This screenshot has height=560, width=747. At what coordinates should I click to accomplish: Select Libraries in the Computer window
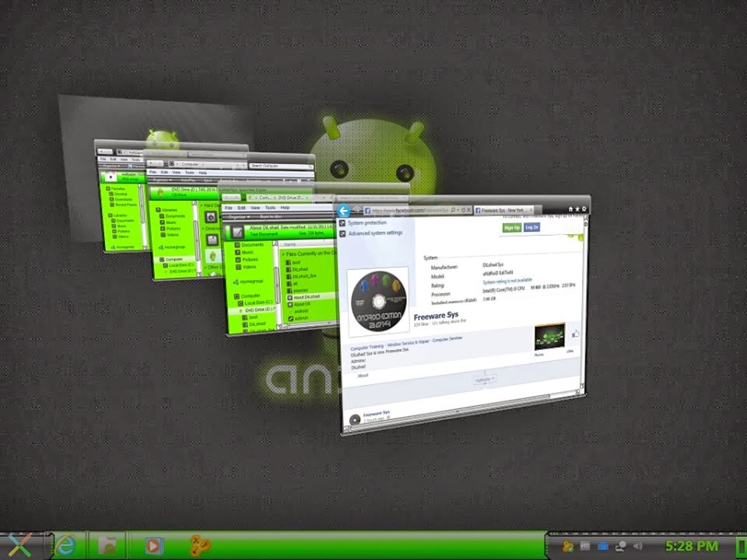pyautogui.click(x=167, y=210)
